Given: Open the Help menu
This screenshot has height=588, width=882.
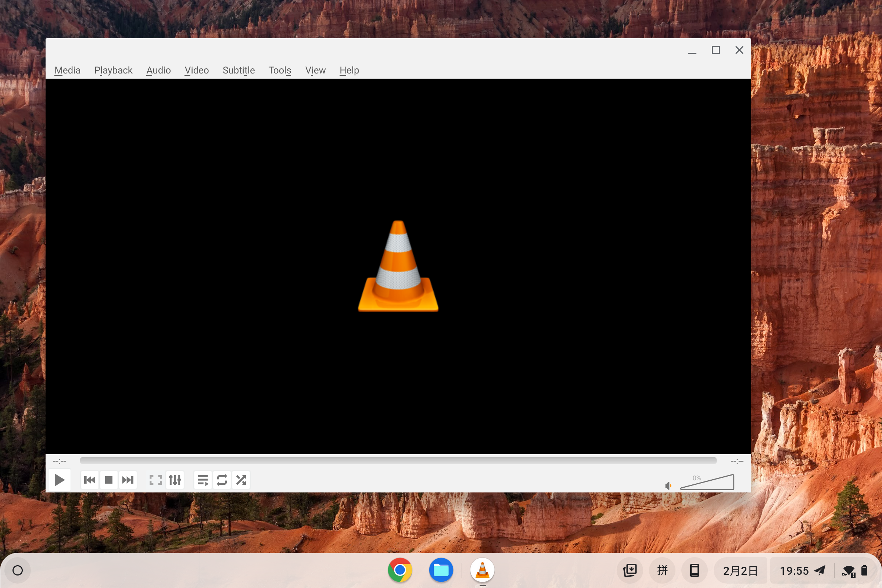Looking at the screenshot, I should (349, 70).
